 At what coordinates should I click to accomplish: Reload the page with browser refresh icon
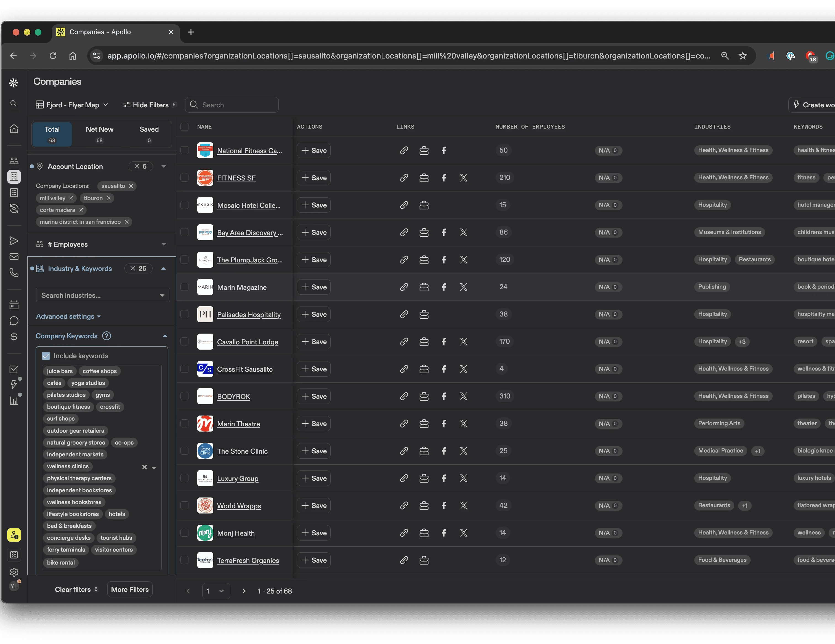53,56
